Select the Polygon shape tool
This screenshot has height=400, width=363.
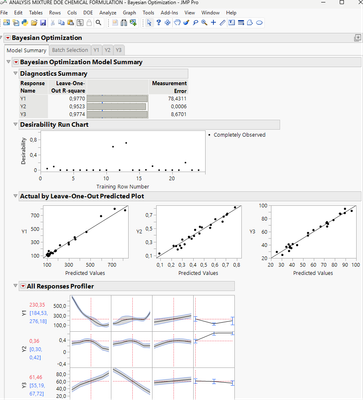250,23
